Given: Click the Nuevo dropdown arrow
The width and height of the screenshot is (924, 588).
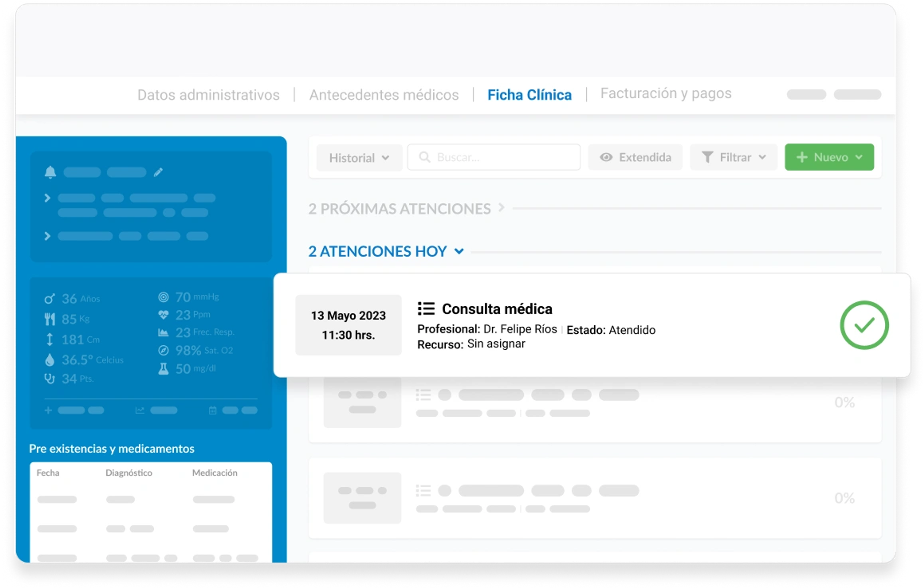Looking at the screenshot, I should [x=859, y=157].
